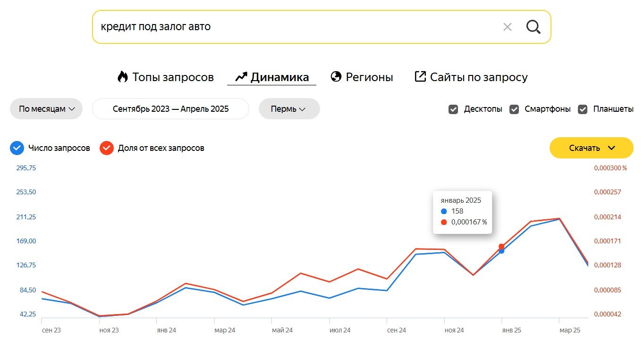Clear the search query with X icon

click(508, 27)
